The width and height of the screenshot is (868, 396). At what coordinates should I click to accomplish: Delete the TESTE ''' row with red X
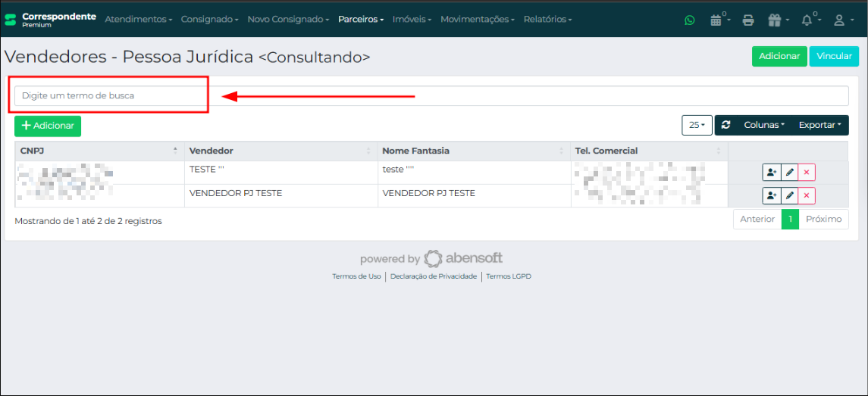(x=806, y=173)
